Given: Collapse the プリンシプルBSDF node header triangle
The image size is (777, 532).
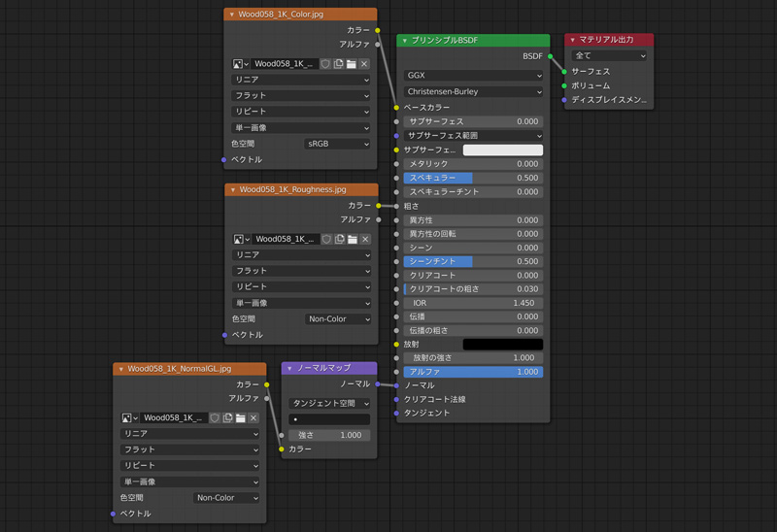Looking at the screenshot, I should pyautogui.click(x=404, y=40).
